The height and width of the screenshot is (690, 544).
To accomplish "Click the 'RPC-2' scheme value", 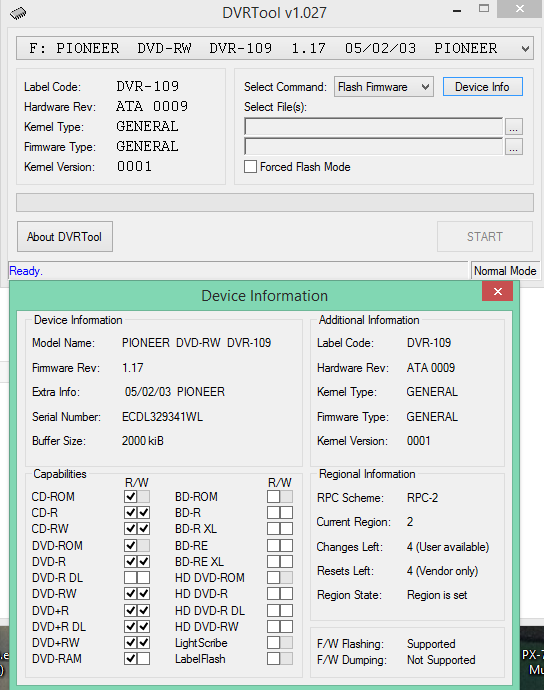I will [423, 498].
